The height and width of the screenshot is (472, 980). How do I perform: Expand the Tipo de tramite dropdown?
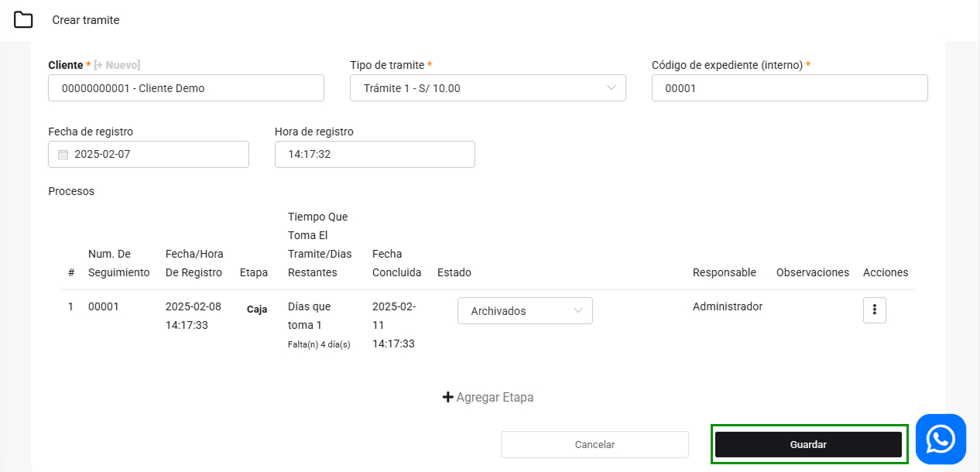(487, 88)
